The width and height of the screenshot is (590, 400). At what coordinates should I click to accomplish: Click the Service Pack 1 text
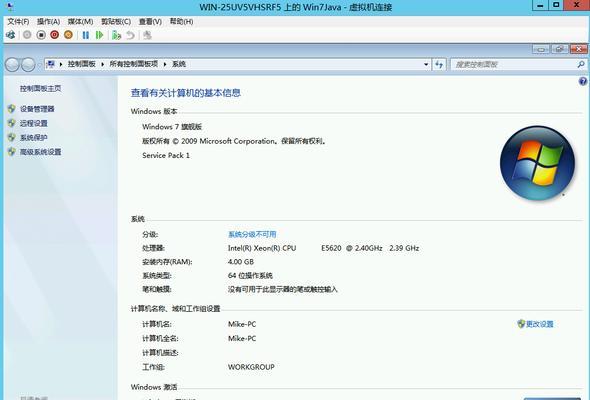[166, 155]
